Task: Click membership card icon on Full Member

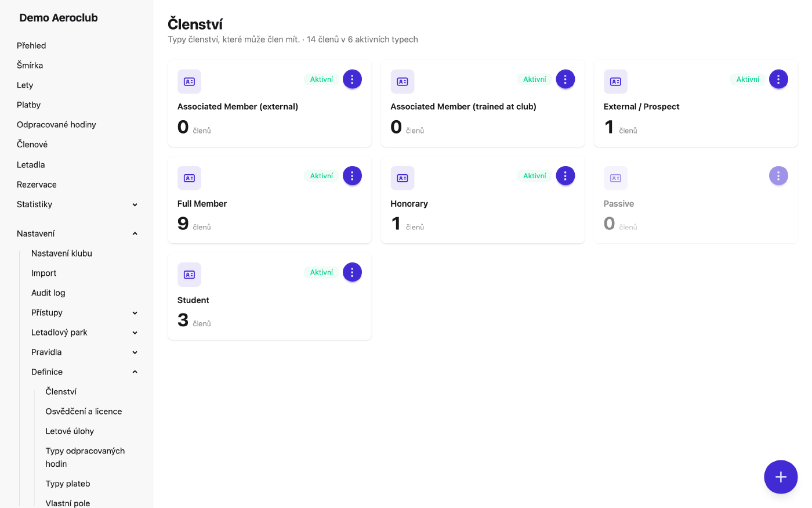Action: tap(189, 178)
